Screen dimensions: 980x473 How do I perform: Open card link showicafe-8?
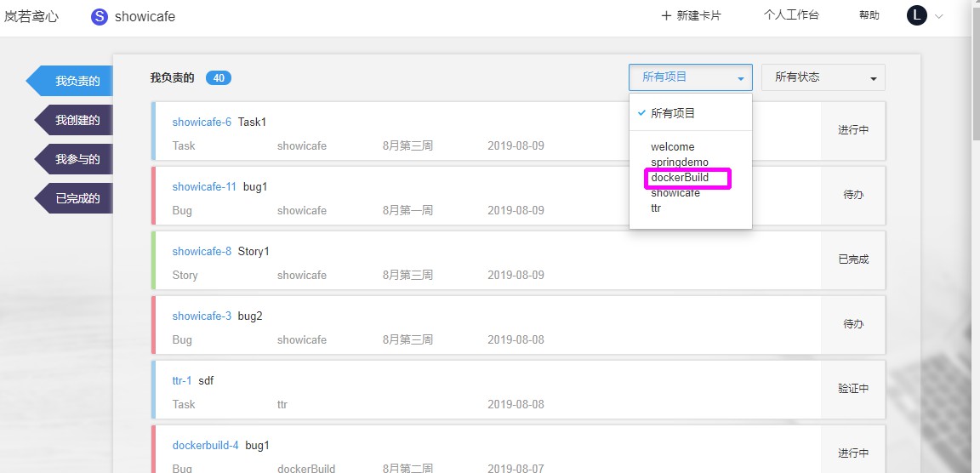pos(202,251)
